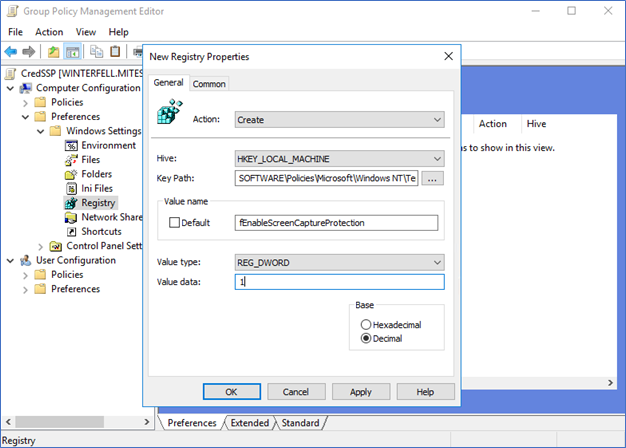Select the Shortcuts node in tree
The height and width of the screenshot is (448, 626).
tap(101, 232)
